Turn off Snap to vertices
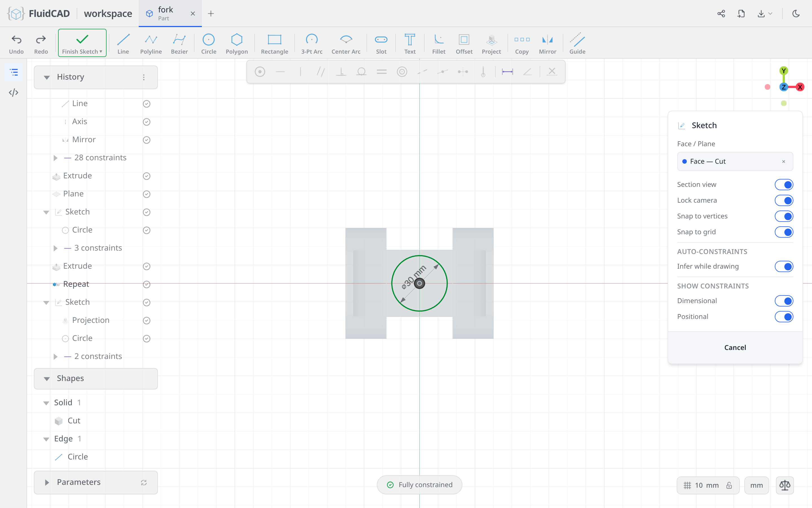The height and width of the screenshot is (508, 812). pos(784,216)
